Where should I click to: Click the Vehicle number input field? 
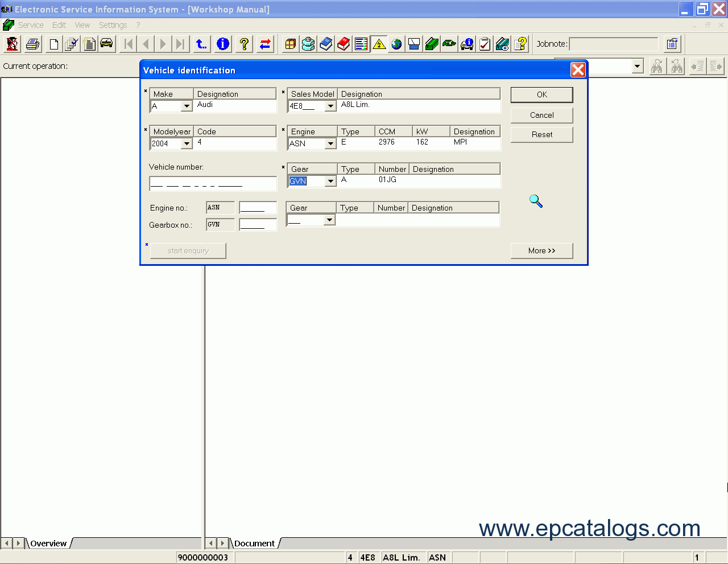(213, 183)
